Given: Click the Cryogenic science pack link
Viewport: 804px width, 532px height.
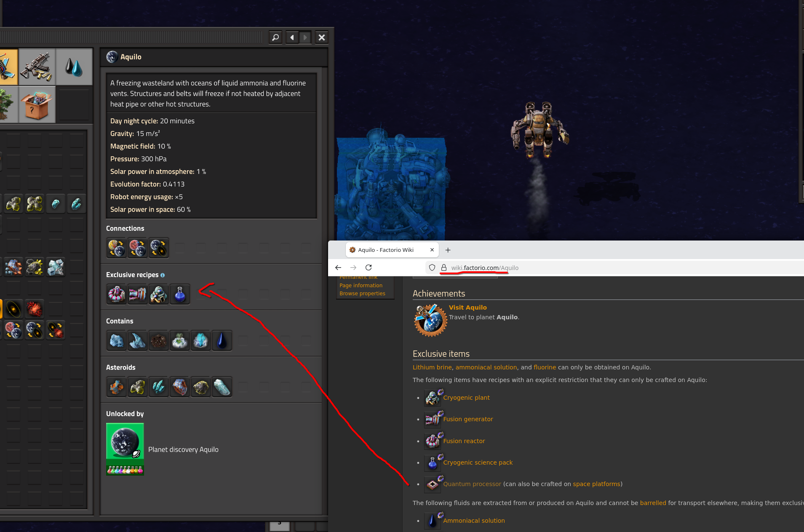Looking at the screenshot, I should pos(478,462).
